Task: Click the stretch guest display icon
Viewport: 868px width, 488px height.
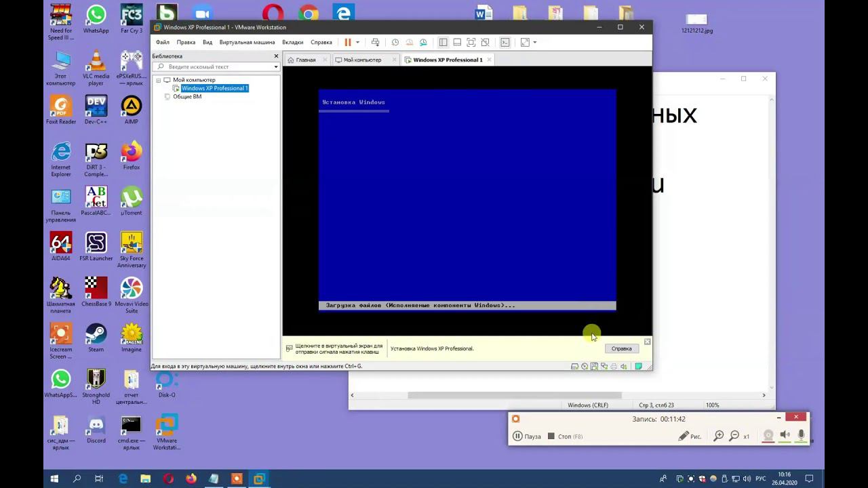Action: tap(525, 42)
